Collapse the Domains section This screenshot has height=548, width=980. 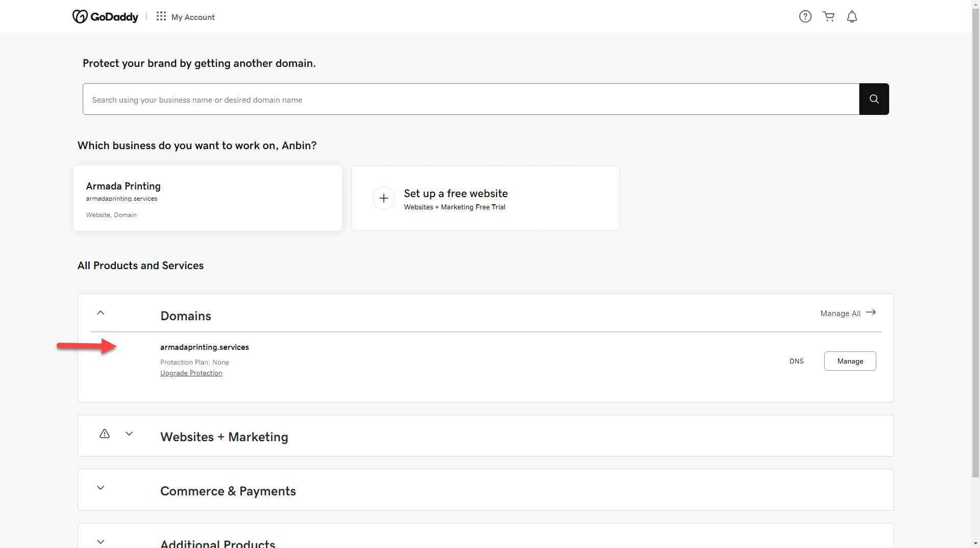tap(101, 313)
